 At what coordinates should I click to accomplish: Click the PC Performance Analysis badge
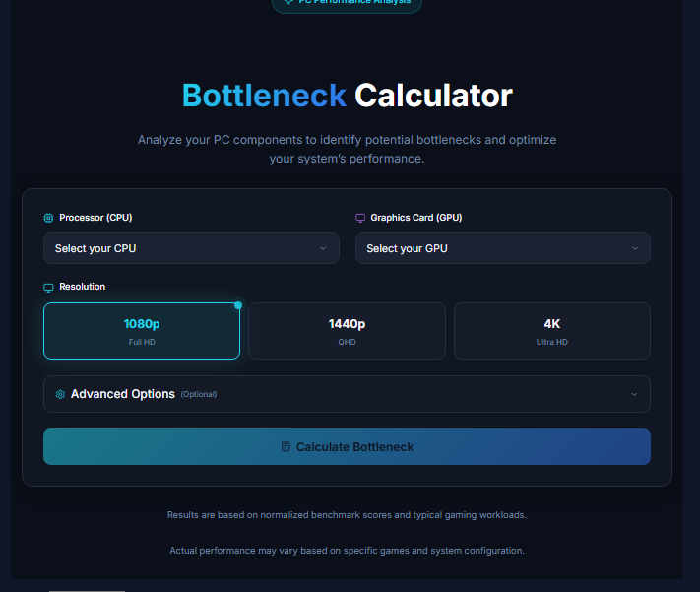tap(347, 4)
